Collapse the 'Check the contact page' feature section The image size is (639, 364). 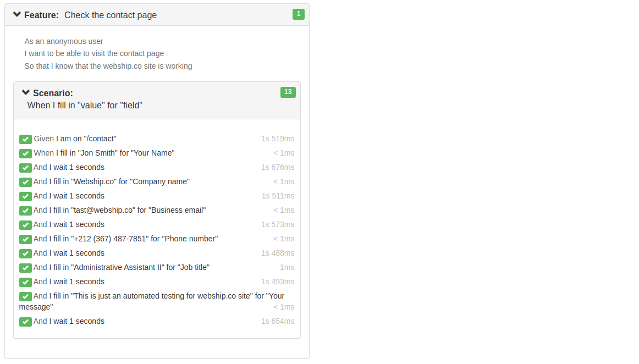click(16, 14)
